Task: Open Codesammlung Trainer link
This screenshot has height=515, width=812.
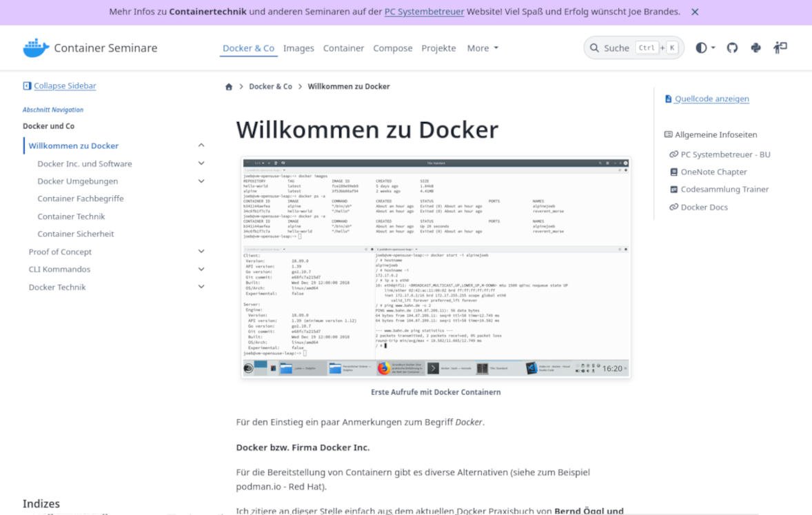Action: (724, 190)
